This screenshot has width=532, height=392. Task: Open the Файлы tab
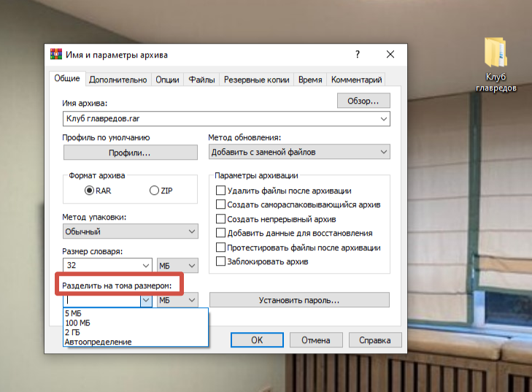[201, 80]
